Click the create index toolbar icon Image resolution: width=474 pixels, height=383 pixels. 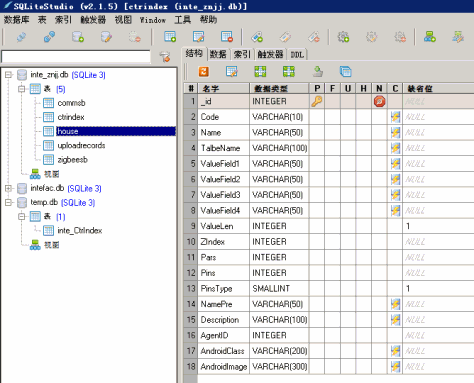pos(257,37)
